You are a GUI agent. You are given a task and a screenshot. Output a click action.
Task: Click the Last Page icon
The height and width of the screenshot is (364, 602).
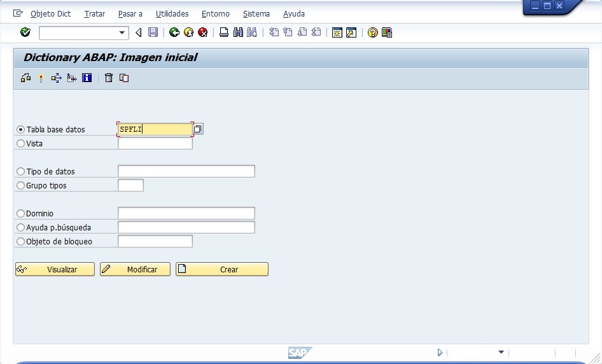pyautogui.click(x=316, y=32)
